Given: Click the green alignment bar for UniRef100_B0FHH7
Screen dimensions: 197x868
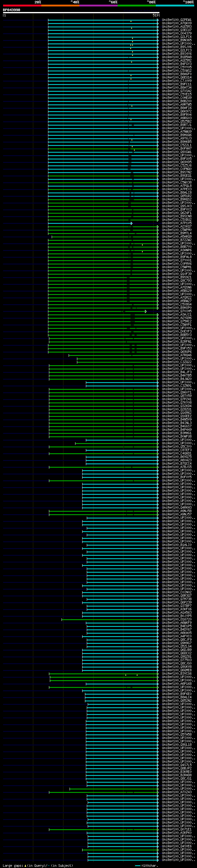Looking at the screenshot, I should (103, 149).
